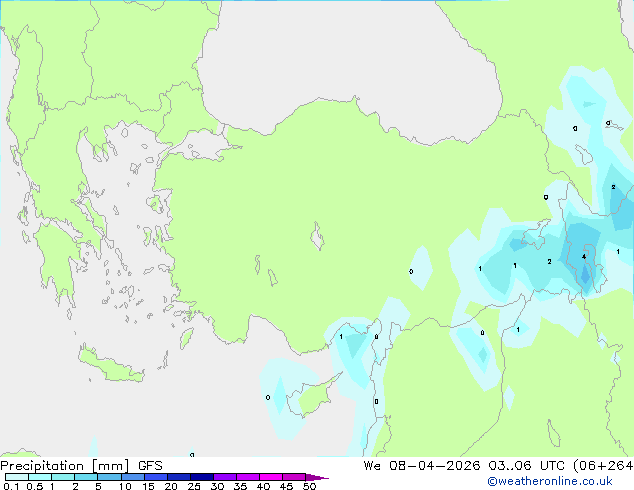
Task: Pick the legend swatch for 1–2 mm
Action: point(63,477)
